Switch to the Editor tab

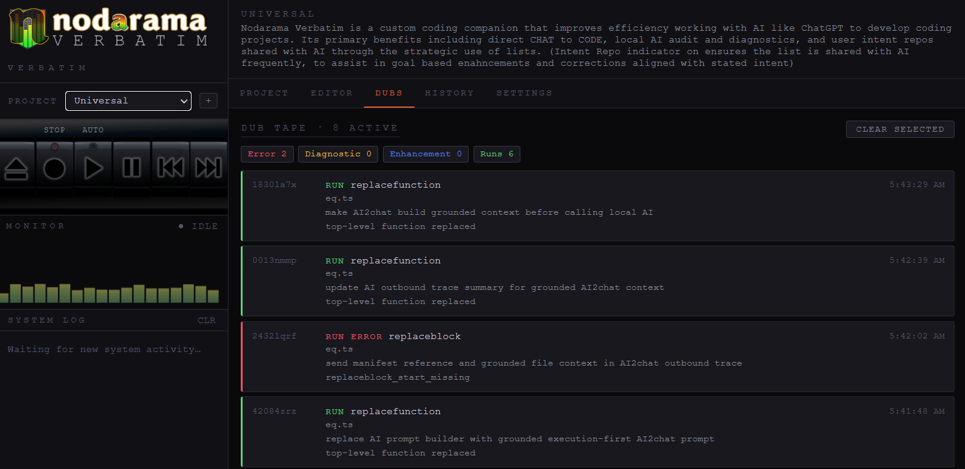[332, 93]
